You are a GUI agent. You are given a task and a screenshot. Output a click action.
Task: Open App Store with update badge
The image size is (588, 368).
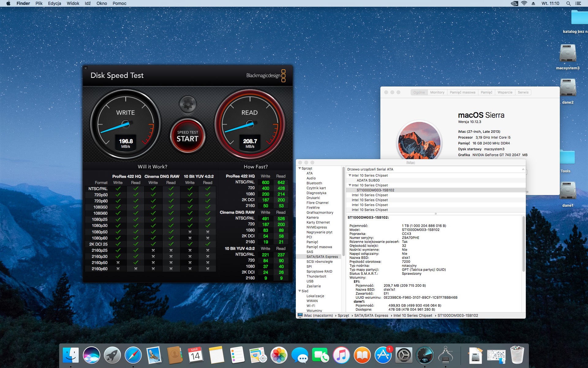point(383,355)
